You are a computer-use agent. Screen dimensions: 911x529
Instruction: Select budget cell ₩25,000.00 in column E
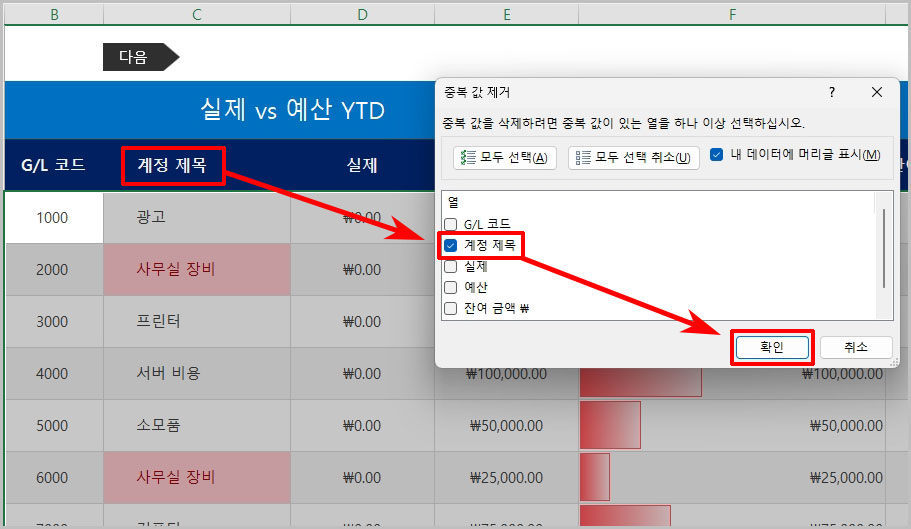tap(507, 477)
